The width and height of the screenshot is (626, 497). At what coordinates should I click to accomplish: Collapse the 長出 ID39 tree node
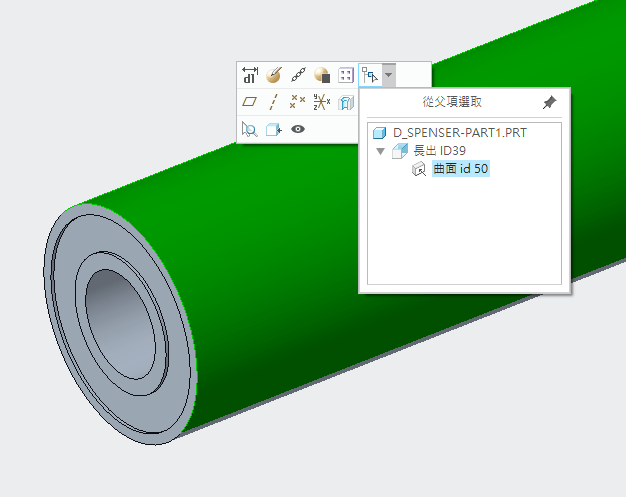pos(380,151)
